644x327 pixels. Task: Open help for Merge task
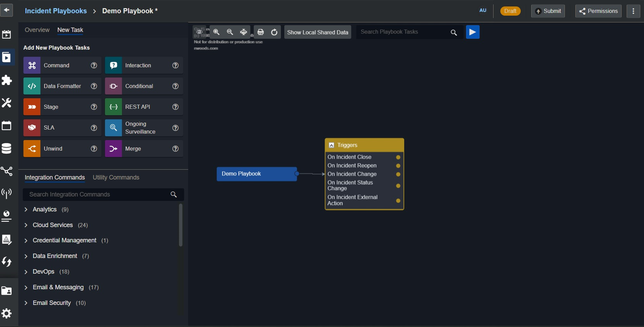175,149
